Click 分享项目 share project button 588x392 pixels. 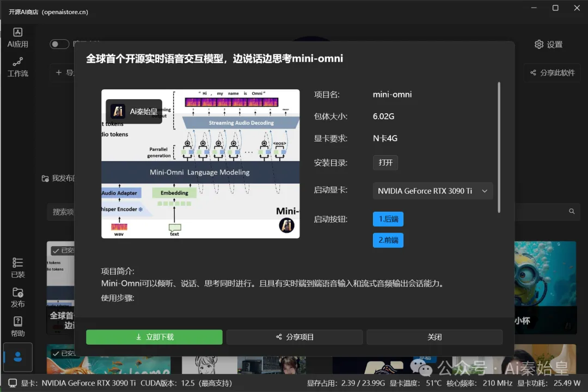[295, 337]
